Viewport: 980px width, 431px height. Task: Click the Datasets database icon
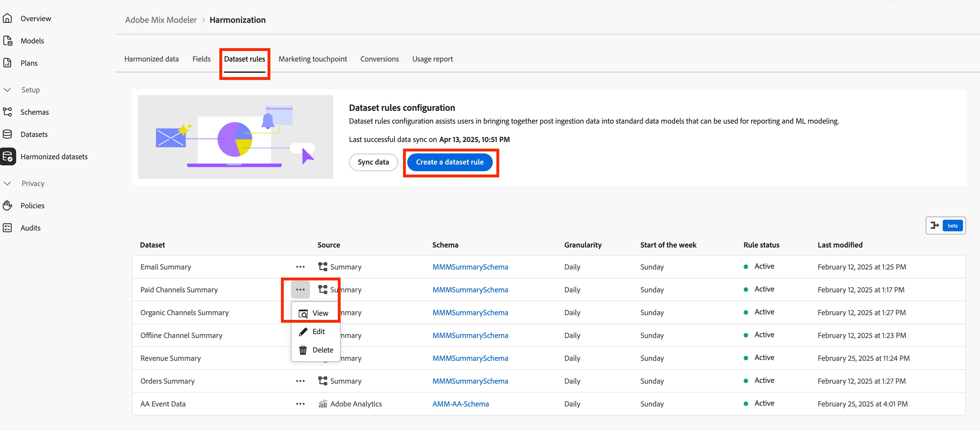(8, 134)
